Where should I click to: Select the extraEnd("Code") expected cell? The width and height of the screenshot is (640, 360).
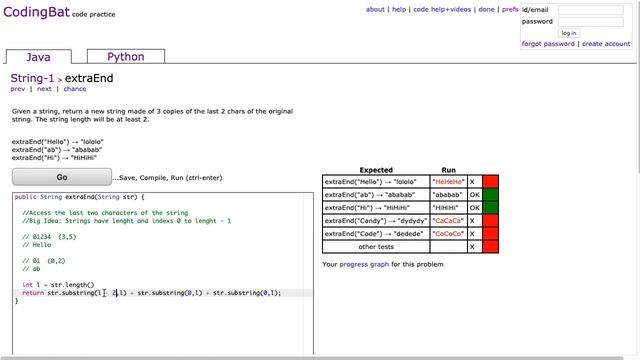point(376,234)
